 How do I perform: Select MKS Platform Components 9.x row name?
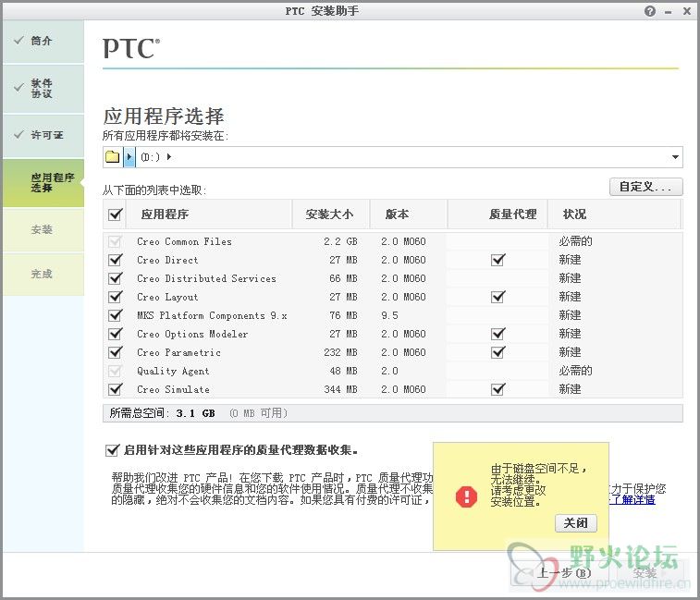pyautogui.click(x=212, y=315)
